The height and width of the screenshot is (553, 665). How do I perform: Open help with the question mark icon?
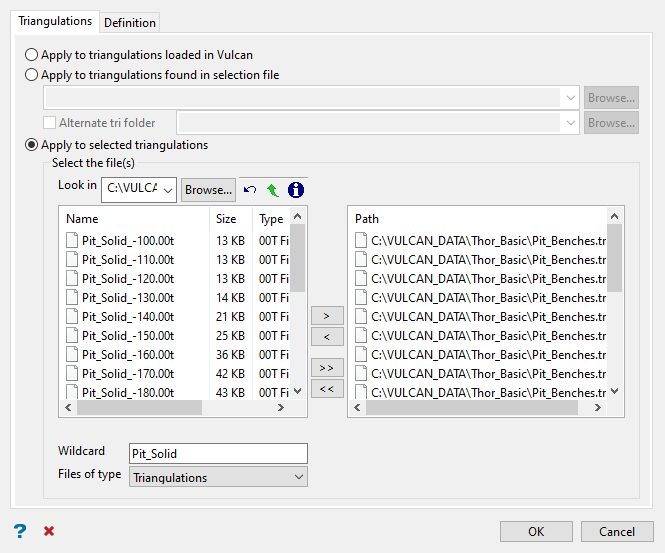[x=20, y=531]
